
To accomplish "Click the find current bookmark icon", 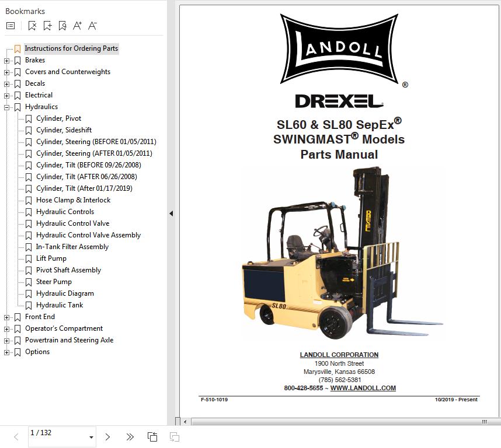I will click(62, 26).
